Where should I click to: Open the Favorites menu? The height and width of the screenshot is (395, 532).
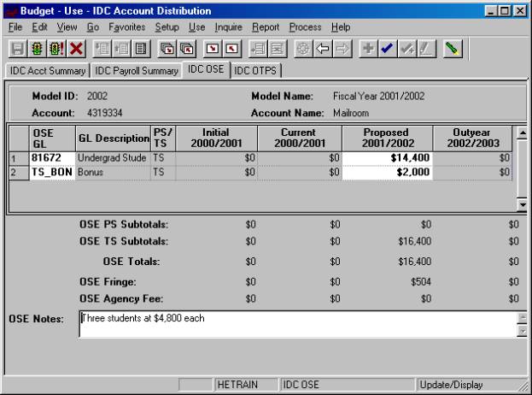(126, 27)
